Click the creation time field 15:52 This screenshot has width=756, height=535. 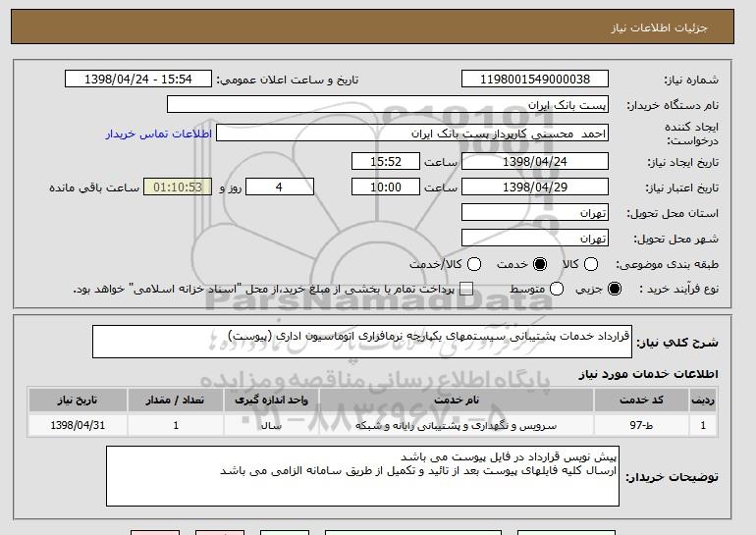(386, 161)
